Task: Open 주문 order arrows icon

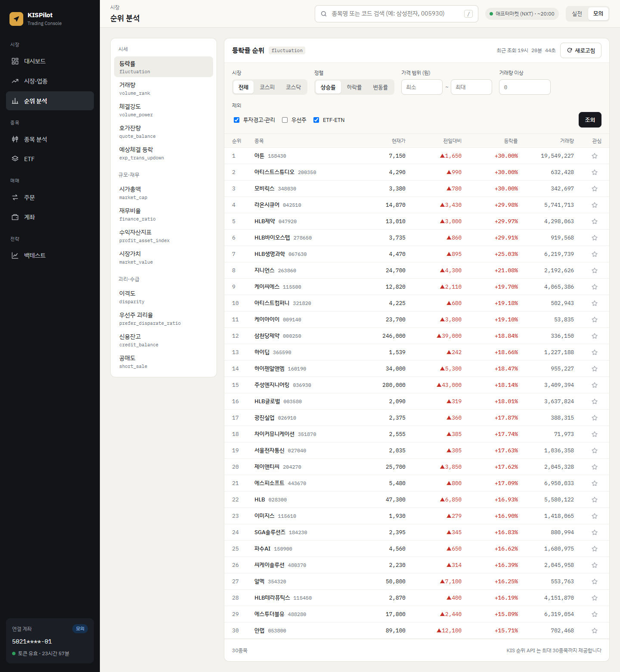Action: (15, 197)
